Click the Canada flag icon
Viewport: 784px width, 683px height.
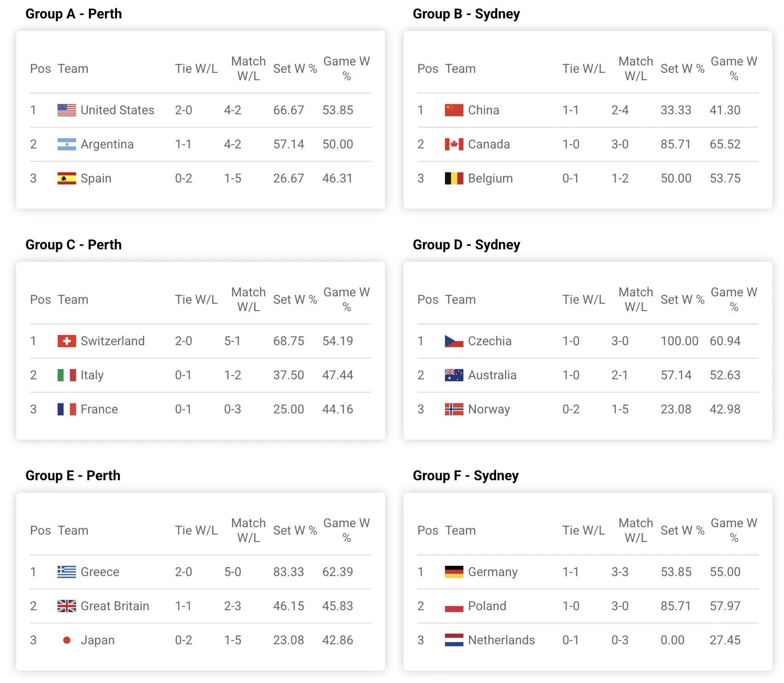pos(454,144)
